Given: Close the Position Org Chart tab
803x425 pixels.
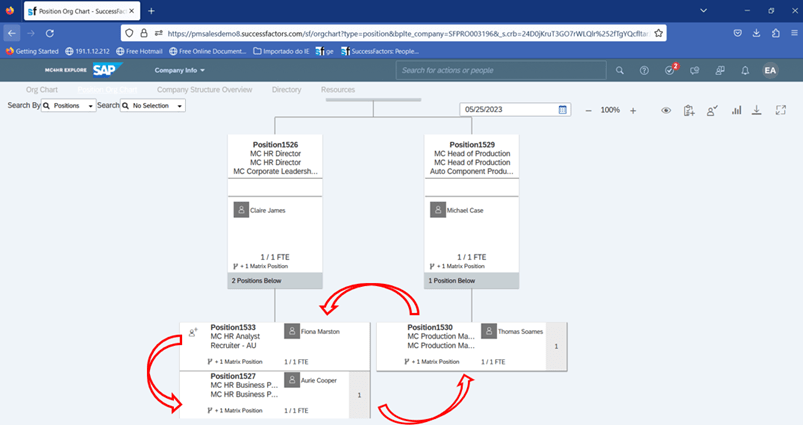Looking at the screenshot, I should coord(132,11).
